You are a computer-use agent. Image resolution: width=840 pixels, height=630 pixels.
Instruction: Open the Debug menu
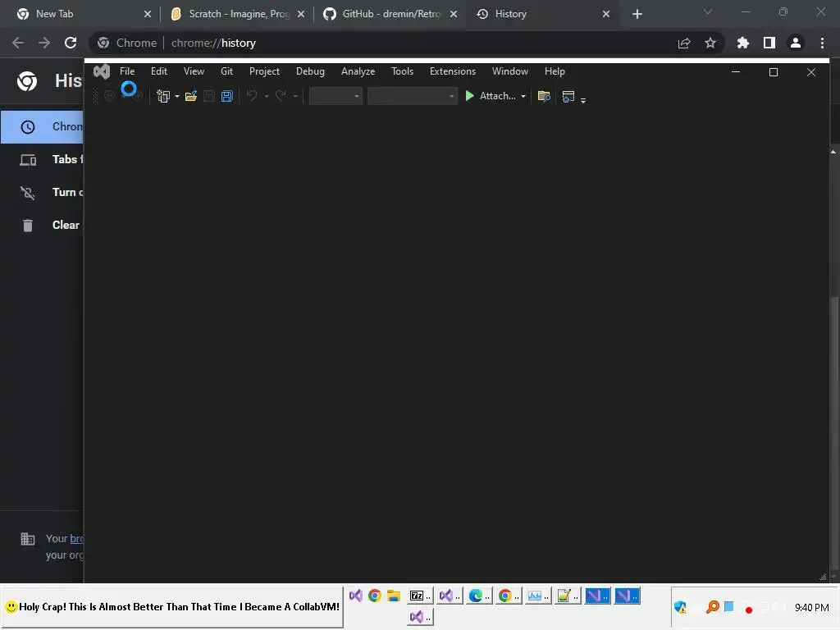[x=310, y=71]
